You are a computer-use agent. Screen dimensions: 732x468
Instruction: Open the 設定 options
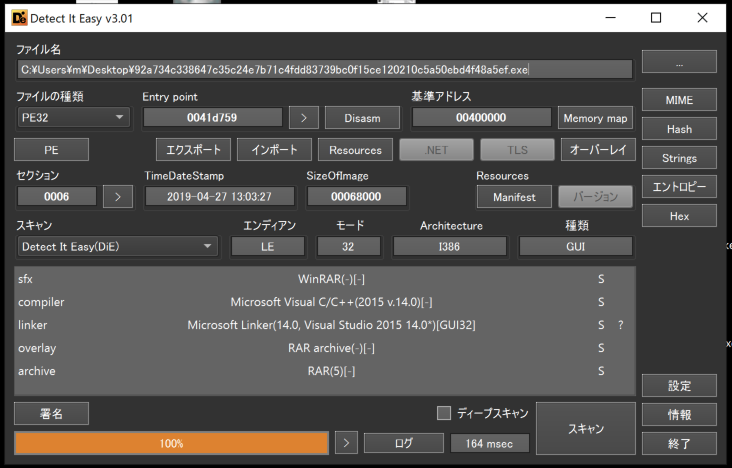(679, 386)
